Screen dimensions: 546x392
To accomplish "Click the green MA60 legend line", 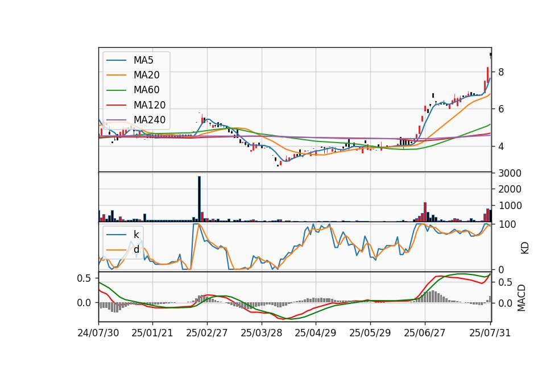I will point(116,90).
